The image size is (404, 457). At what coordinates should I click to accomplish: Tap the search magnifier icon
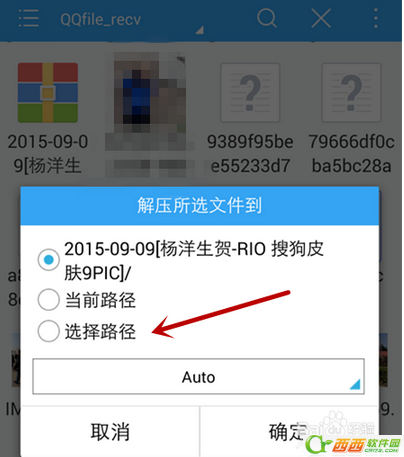tap(267, 18)
